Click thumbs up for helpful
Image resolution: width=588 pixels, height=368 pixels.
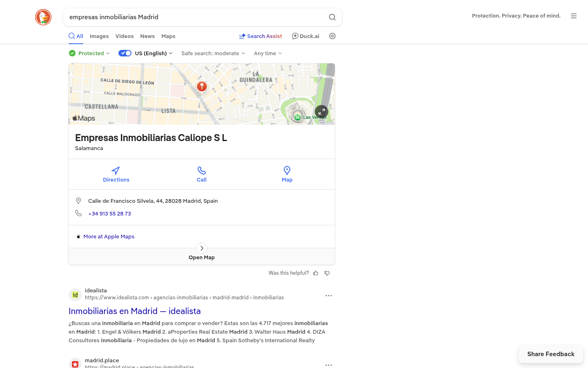click(316, 273)
